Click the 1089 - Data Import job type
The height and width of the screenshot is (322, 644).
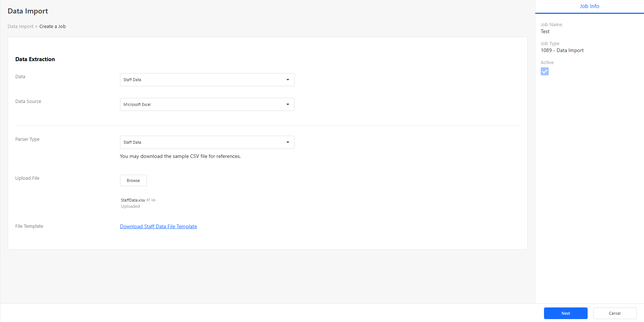[562, 51]
